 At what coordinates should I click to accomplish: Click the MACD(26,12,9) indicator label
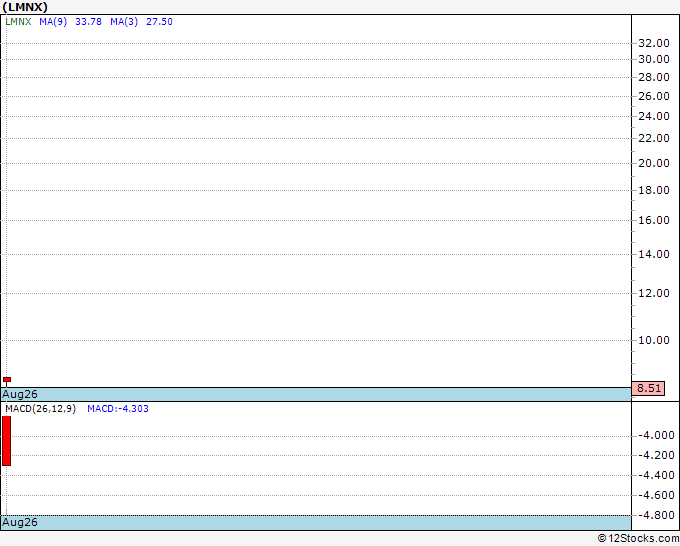[x=40, y=409]
